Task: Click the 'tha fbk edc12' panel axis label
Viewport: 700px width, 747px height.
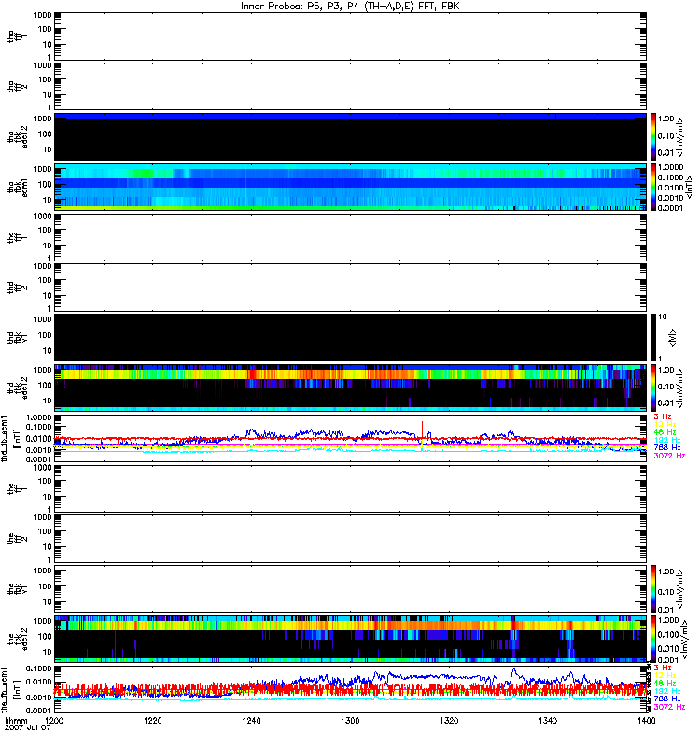Action: (x=18, y=136)
